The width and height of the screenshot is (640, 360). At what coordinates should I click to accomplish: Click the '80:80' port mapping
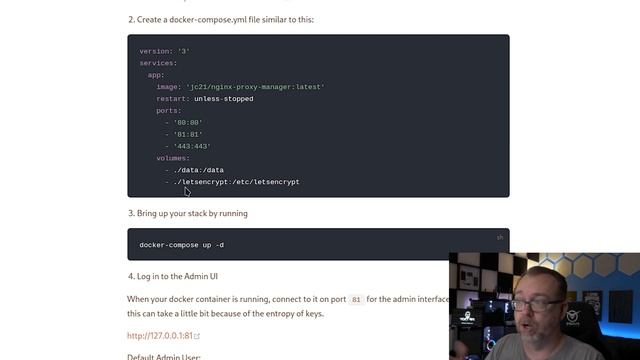pyautogui.click(x=188, y=122)
